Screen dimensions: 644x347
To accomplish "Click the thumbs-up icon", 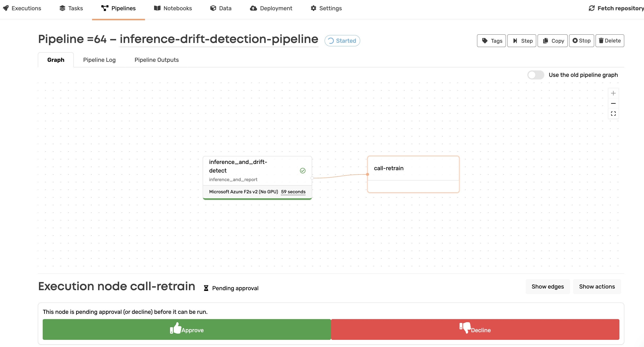I will coord(176,328).
